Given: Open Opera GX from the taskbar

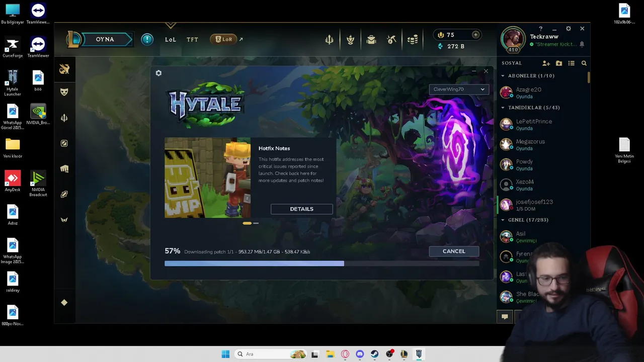Looking at the screenshot, I should click(345, 354).
